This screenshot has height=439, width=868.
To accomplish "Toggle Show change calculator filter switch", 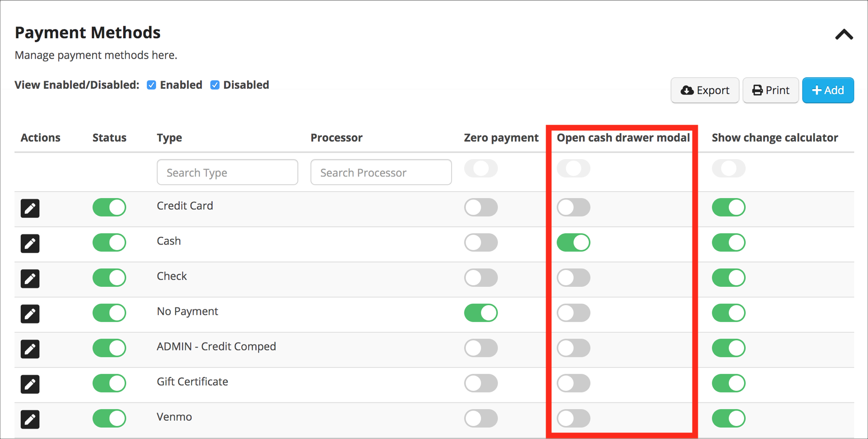I will click(728, 169).
